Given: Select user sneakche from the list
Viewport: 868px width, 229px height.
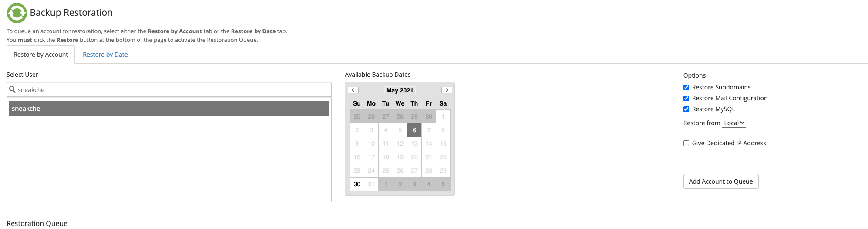Looking at the screenshot, I should coord(169,109).
